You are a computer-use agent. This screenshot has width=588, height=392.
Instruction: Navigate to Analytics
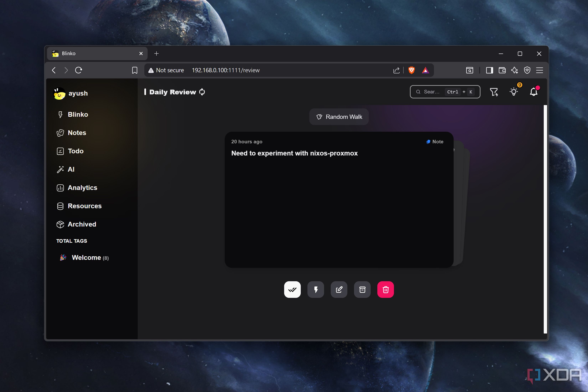point(92,188)
